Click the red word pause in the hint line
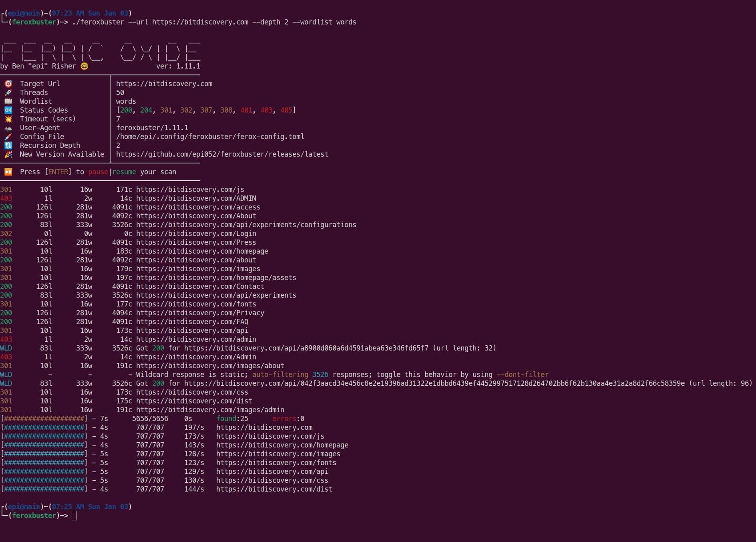Screen dimensions: 756x542 pyautogui.click(x=98, y=172)
